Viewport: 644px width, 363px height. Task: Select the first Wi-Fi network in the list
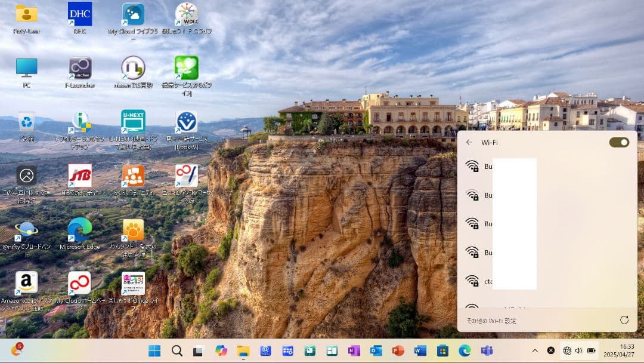pos(537,167)
